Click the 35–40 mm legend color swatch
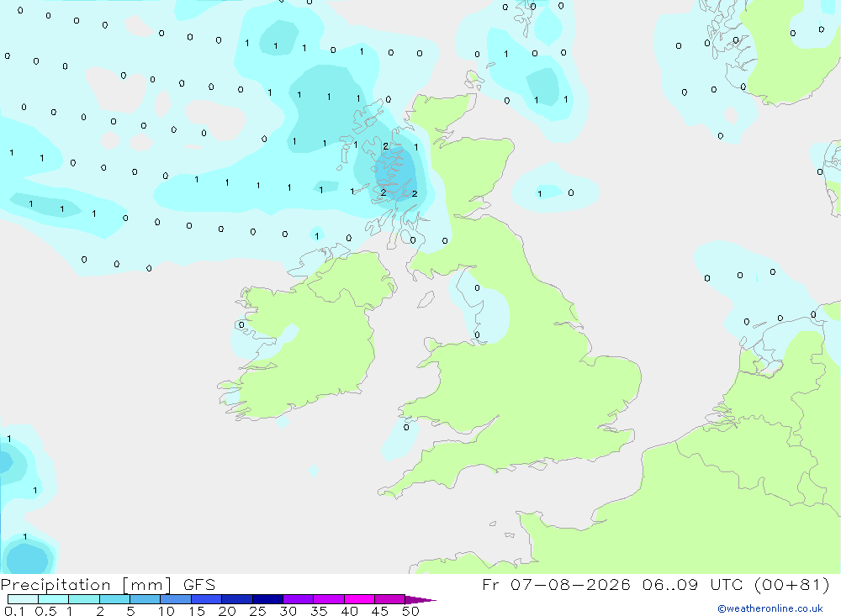Image resolution: width=841 pixels, height=616 pixels. pos(328,599)
